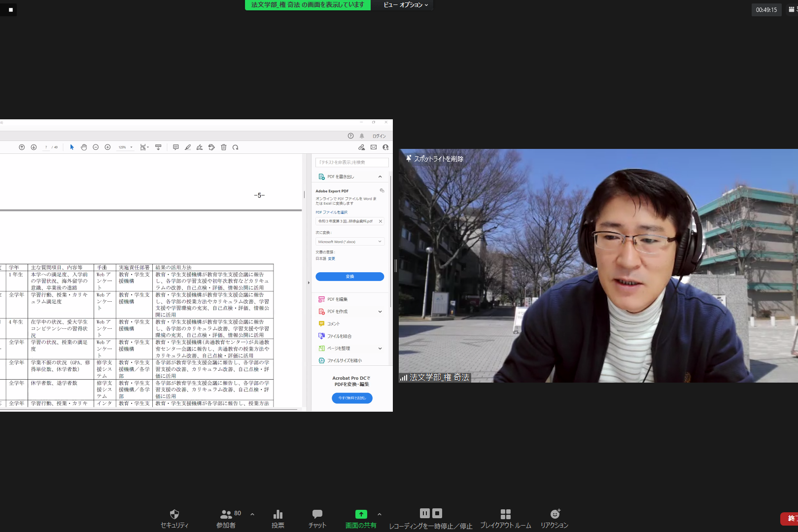
Task: Expand the participants options caret
Action: coord(252,514)
